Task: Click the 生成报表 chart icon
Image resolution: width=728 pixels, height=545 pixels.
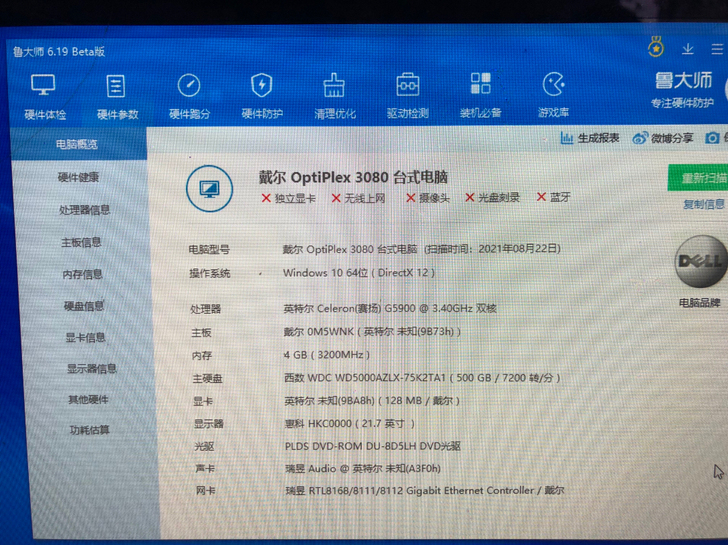Action: point(566,138)
